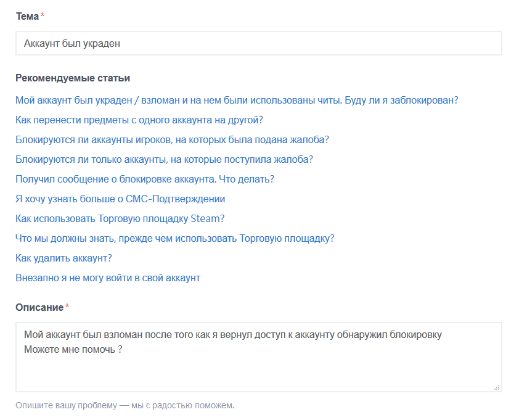This screenshot has height=420, width=527.
Task: Open link about transferring items between accounts
Action: pos(139,120)
